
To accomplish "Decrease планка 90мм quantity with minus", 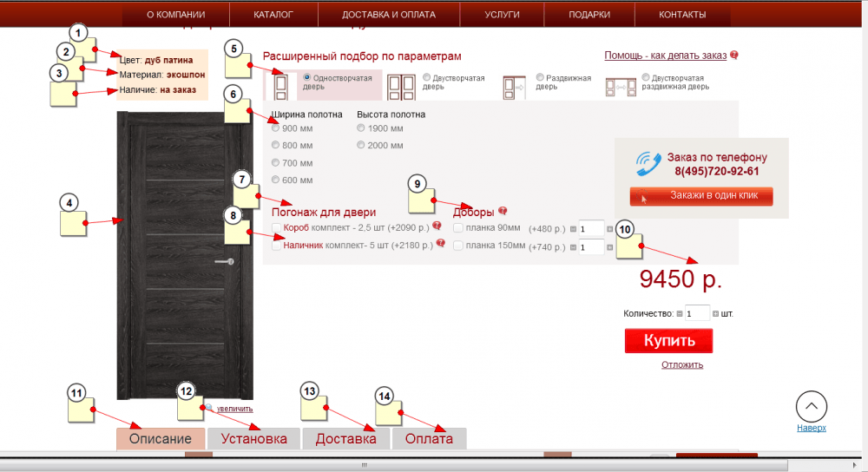I will pyautogui.click(x=573, y=229).
